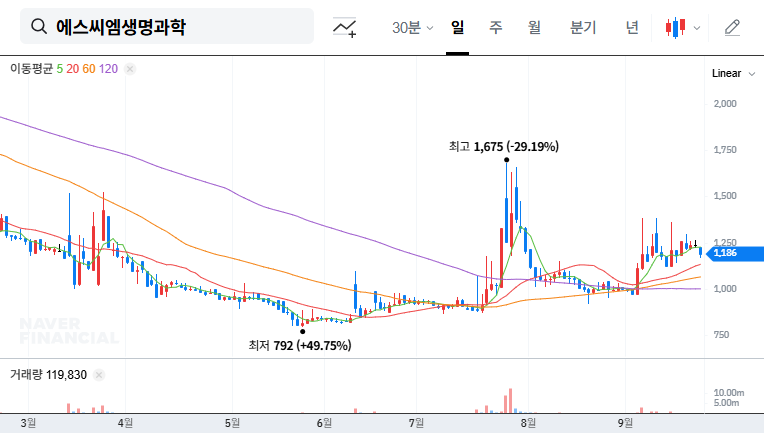Click the 10.00m volume axis label
The width and height of the screenshot is (764, 433).
click(729, 393)
